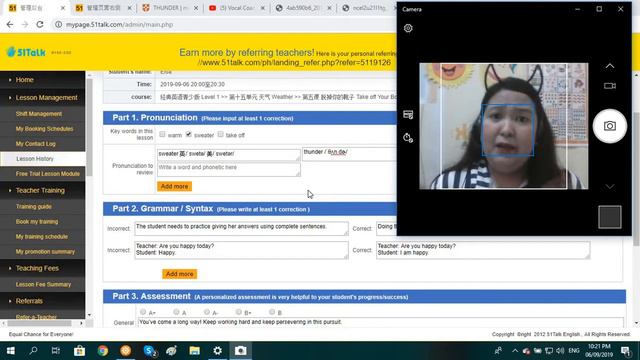Open Task View on taskbar

56,351
